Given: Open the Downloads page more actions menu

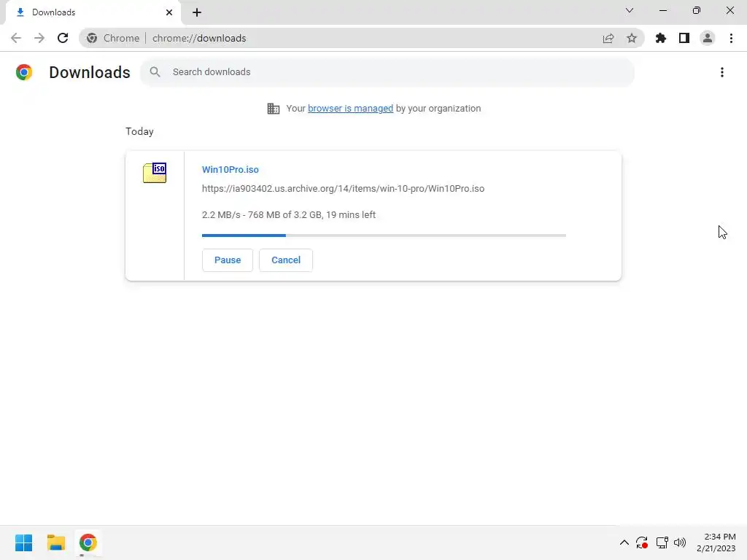Looking at the screenshot, I should point(722,72).
